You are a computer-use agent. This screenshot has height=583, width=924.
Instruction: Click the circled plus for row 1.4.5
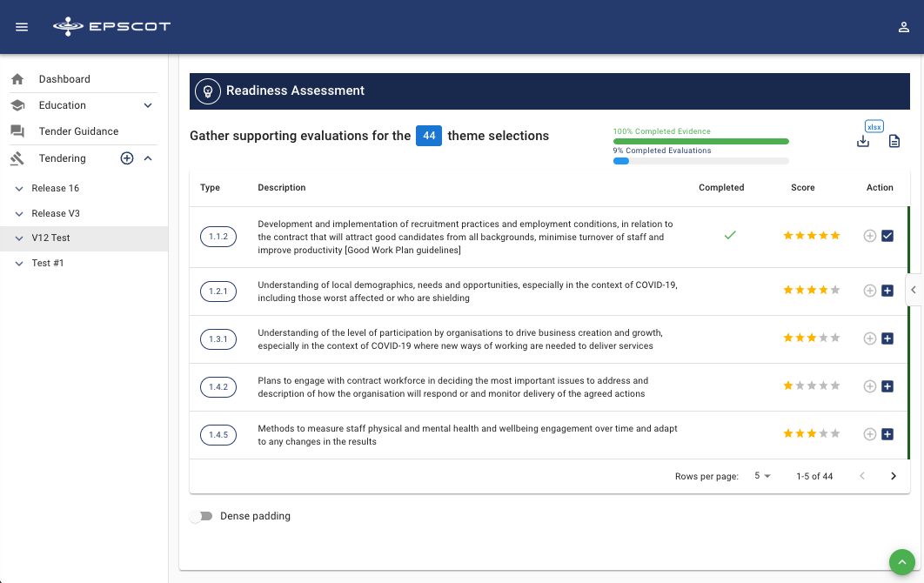click(x=870, y=434)
